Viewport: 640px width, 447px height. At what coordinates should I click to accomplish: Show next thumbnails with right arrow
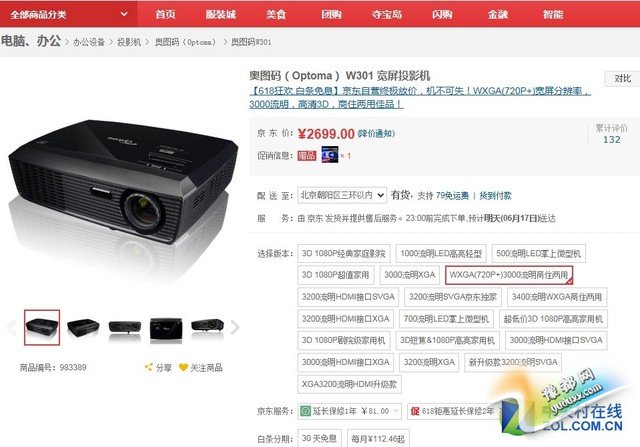click(235, 327)
